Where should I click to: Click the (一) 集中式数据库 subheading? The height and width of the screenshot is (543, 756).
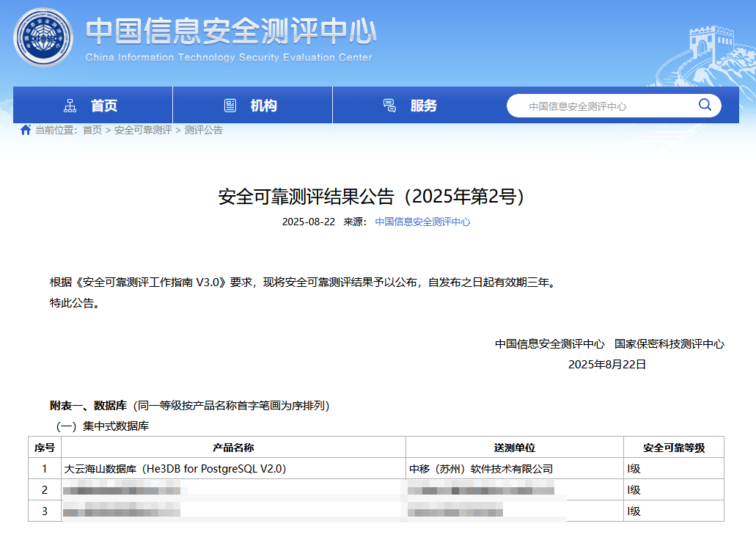[103, 426]
